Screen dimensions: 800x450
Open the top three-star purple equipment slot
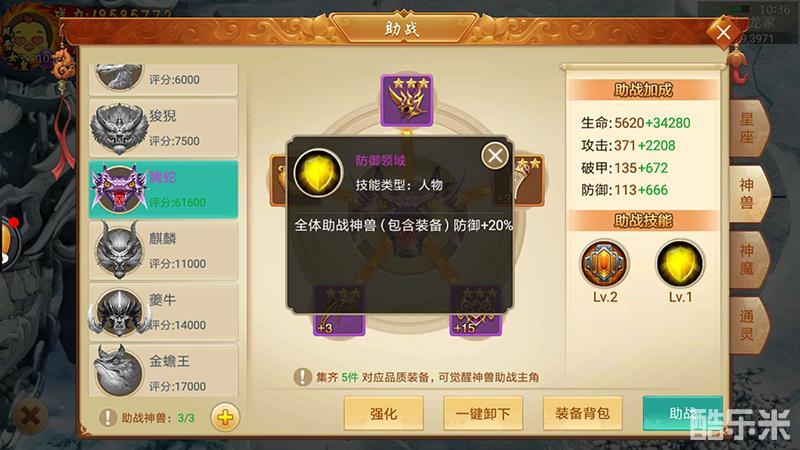[x=407, y=101]
